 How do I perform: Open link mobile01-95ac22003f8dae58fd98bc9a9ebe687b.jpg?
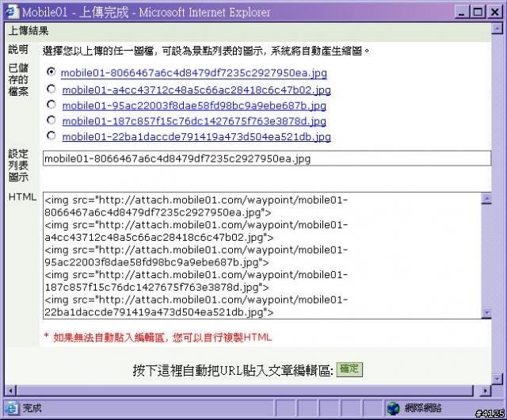[x=194, y=106]
